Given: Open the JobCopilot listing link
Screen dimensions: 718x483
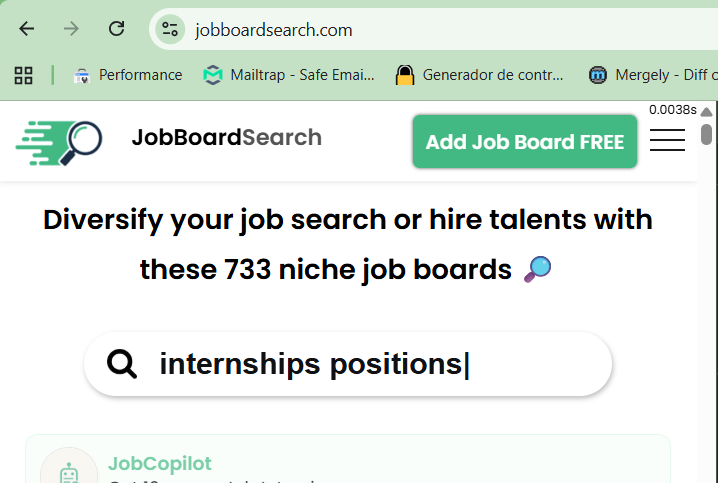Looking at the screenshot, I should 160,464.
